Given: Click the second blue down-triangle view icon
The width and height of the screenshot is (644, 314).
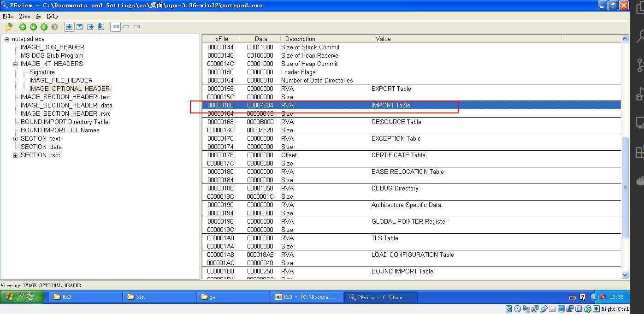Looking at the screenshot, I should click(x=80, y=27).
